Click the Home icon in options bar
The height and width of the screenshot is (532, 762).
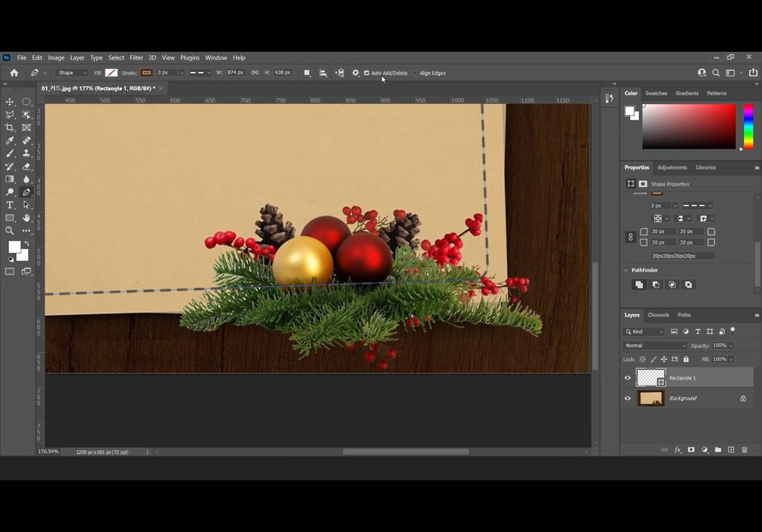(14, 73)
